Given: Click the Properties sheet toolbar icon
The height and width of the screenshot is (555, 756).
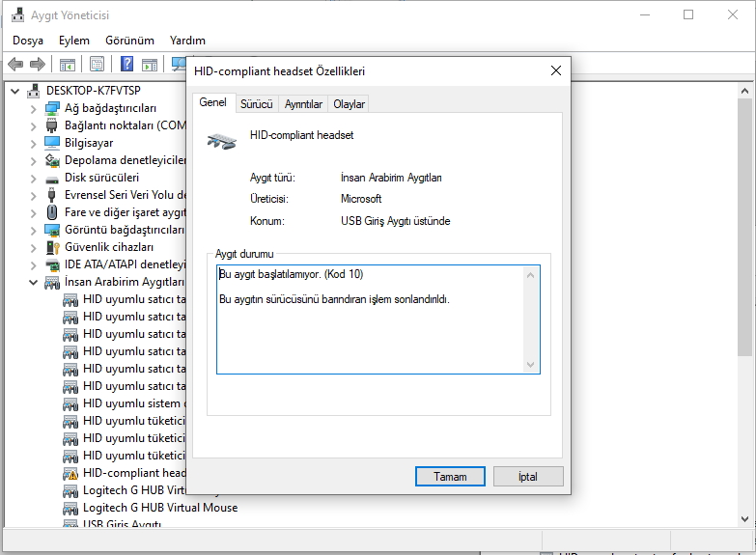Looking at the screenshot, I should (x=98, y=65).
